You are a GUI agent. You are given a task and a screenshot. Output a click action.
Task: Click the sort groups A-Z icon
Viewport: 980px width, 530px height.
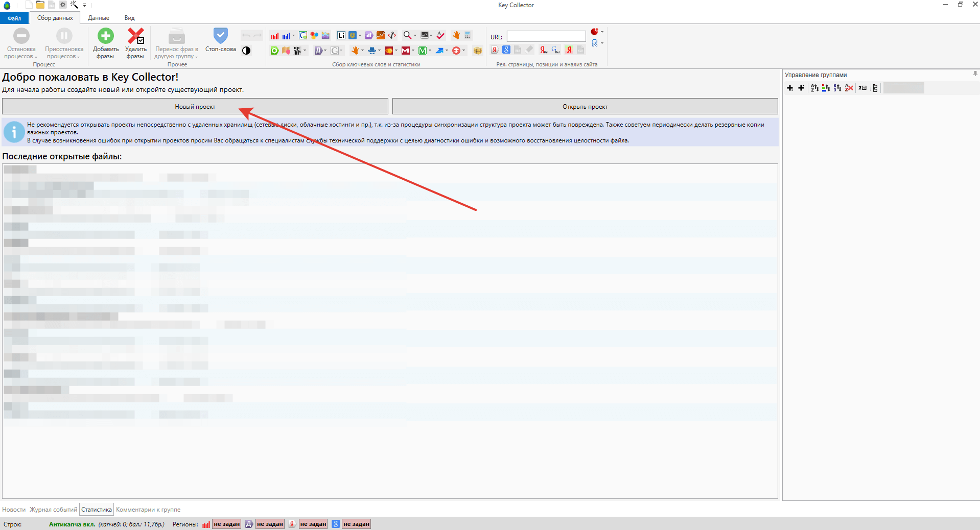coord(814,88)
